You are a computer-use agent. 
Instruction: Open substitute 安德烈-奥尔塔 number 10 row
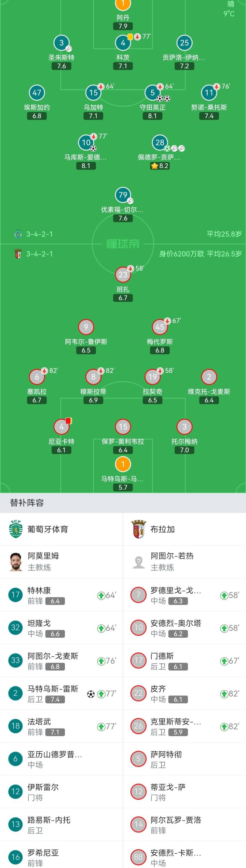pos(184,628)
